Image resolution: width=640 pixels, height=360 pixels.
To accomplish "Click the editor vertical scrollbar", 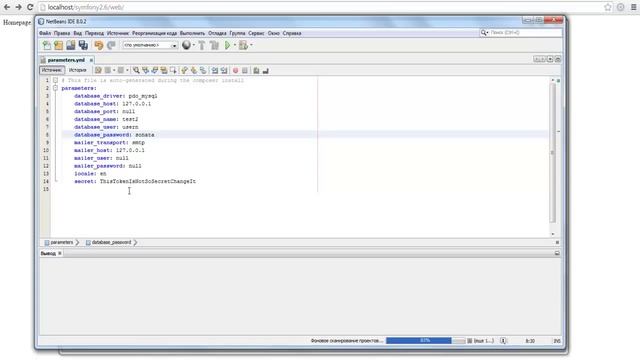I will pyautogui.click(x=553, y=153).
